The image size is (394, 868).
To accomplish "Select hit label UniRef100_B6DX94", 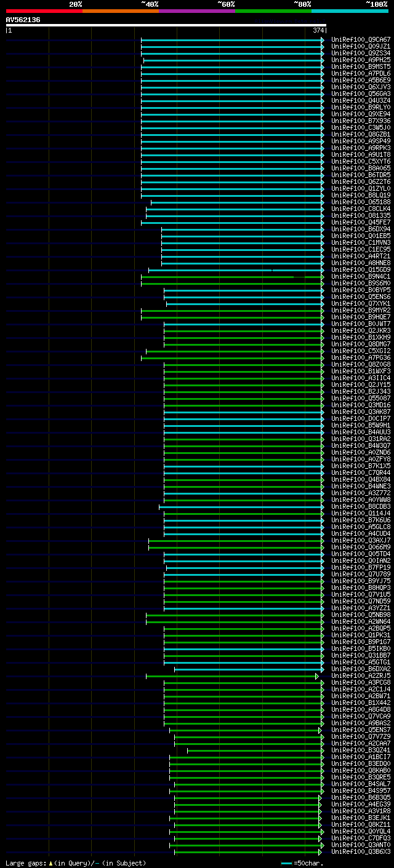I will point(361,229).
